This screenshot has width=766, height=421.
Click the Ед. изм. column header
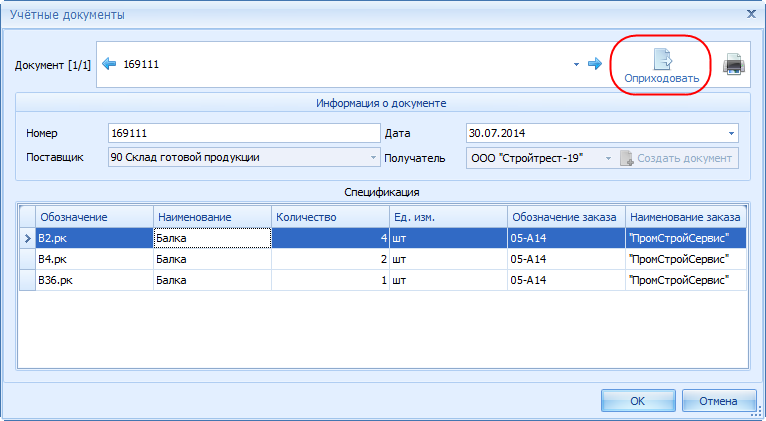pos(448,217)
